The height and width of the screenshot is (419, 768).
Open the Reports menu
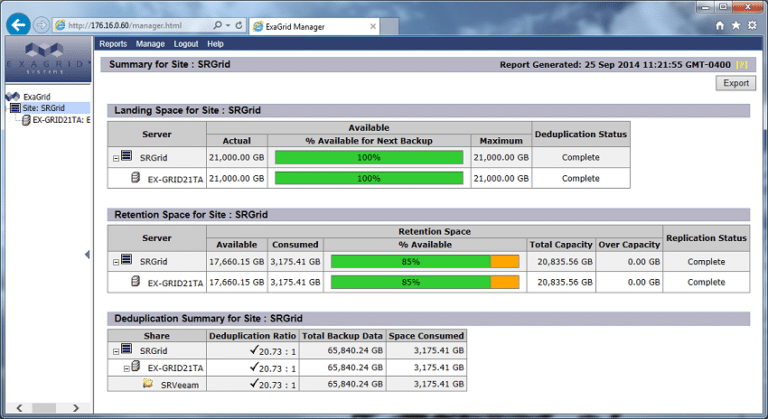[113, 44]
